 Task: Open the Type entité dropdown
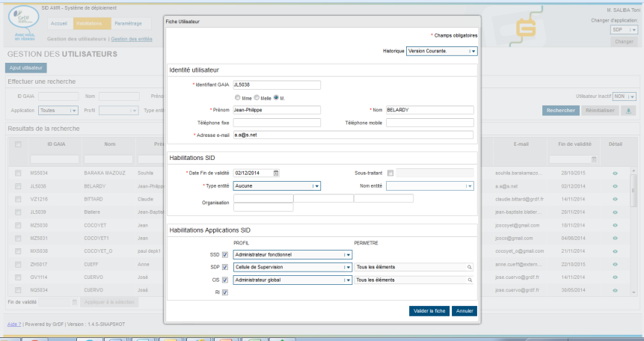277,186
